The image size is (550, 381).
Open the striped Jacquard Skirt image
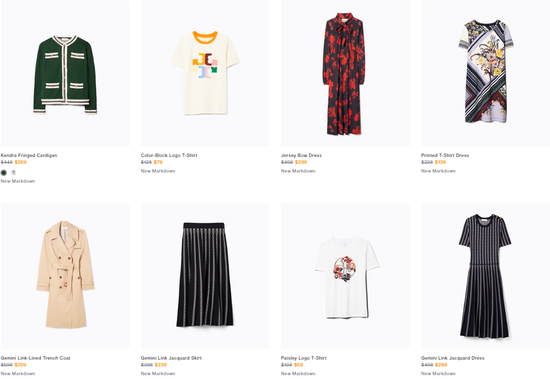tap(205, 276)
